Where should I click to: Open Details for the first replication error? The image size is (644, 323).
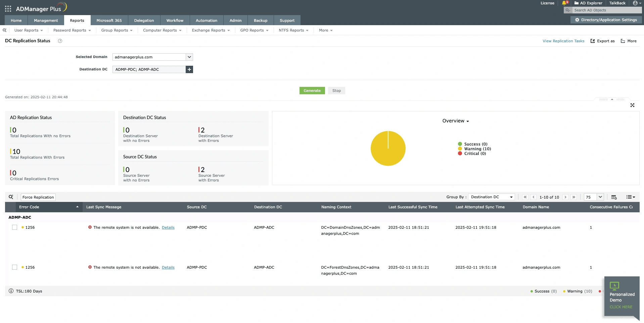click(x=168, y=227)
